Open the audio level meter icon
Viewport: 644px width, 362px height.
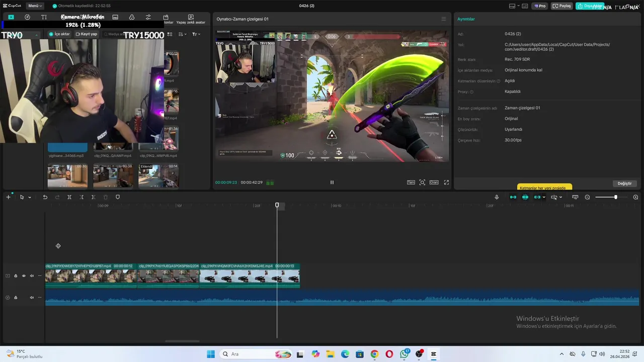(270, 183)
